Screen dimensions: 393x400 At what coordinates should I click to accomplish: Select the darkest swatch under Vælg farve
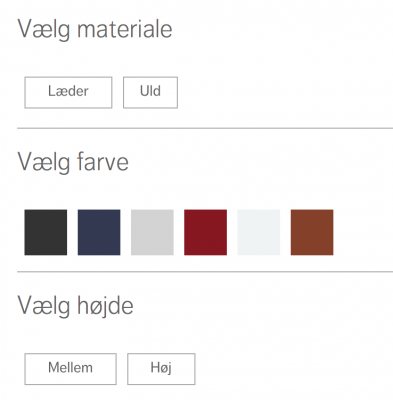click(x=46, y=232)
